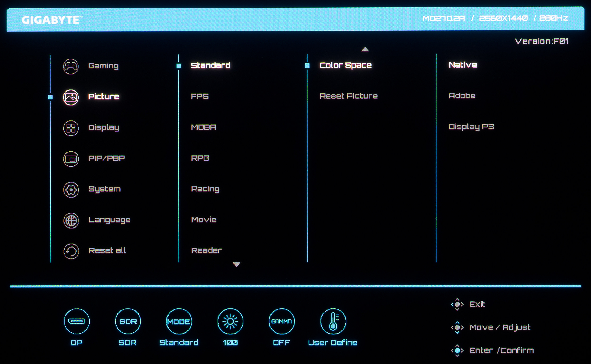Click the Reset all circular arrow icon
591x364 pixels.
71,251
